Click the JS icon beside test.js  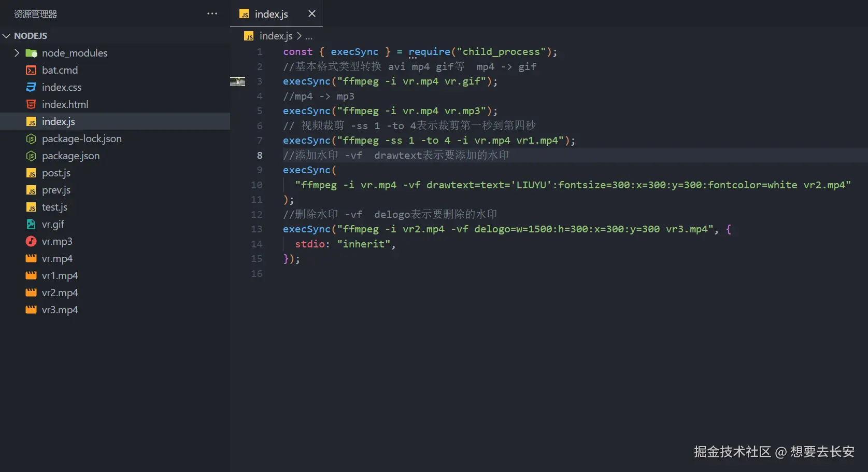31,207
